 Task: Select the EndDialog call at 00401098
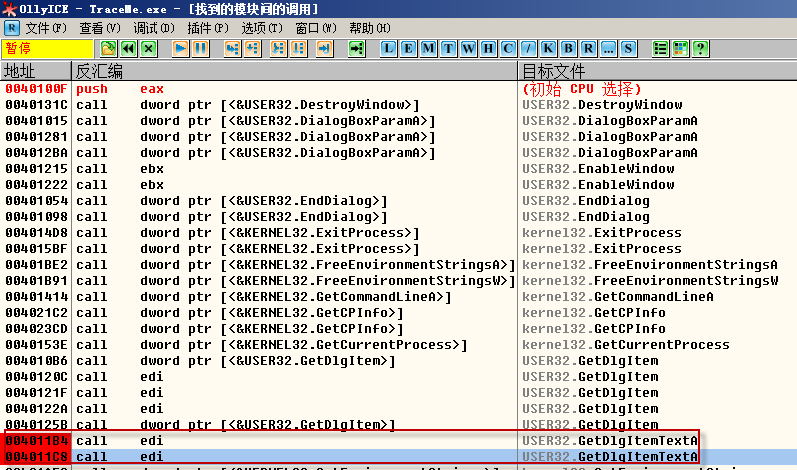398,217
